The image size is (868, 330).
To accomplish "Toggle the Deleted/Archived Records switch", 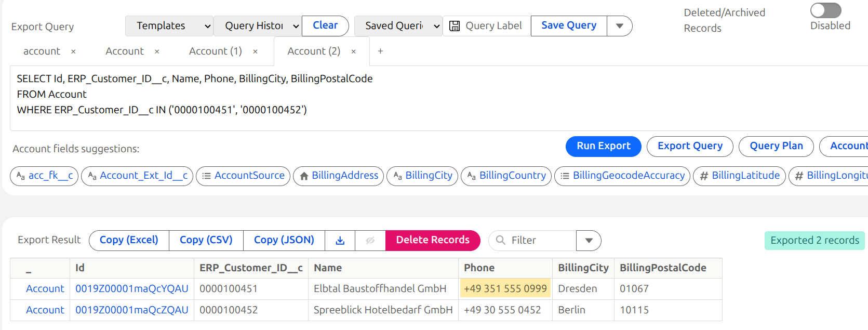I will [x=825, y=10].
